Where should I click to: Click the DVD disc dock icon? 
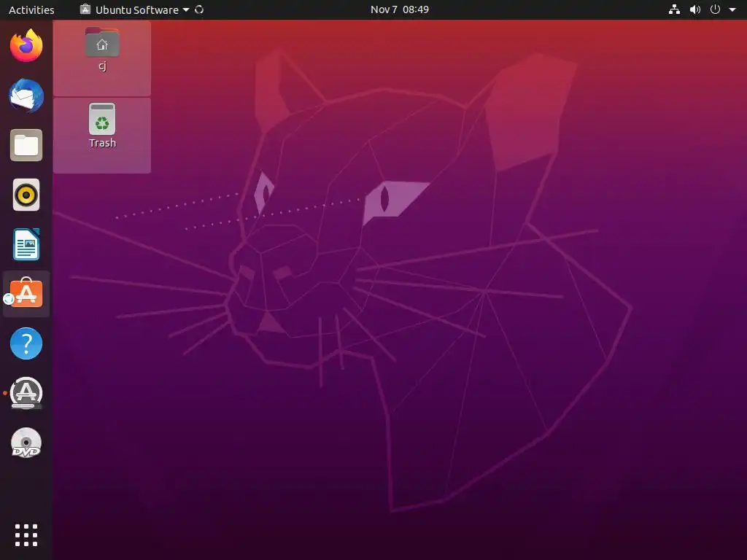[26, 443]
